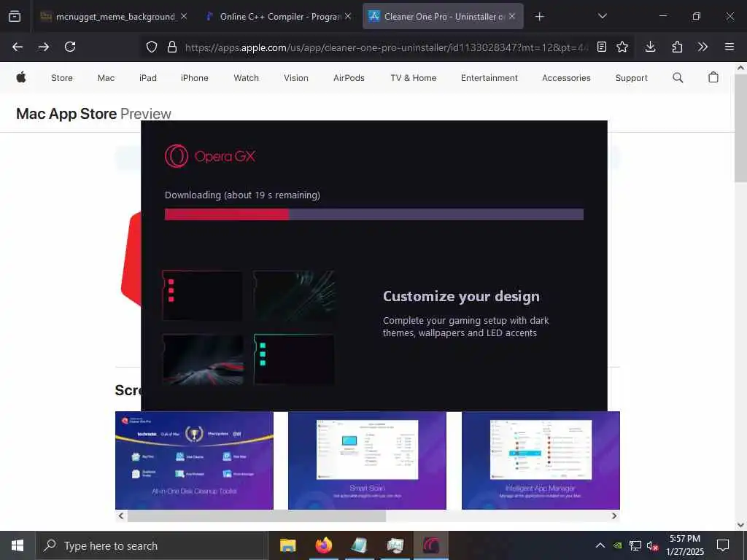Open the Vision menu item
The image size is (747, 560).
296,77
